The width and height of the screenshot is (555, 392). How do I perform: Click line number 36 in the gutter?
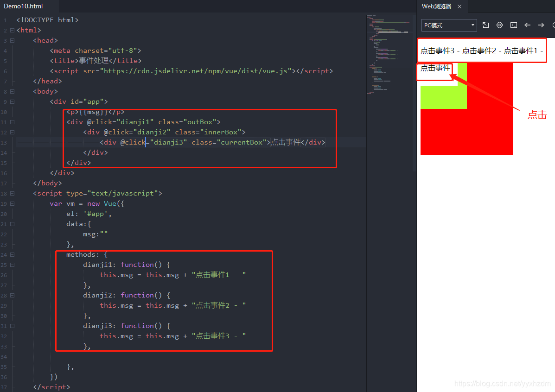coord(4,377)
